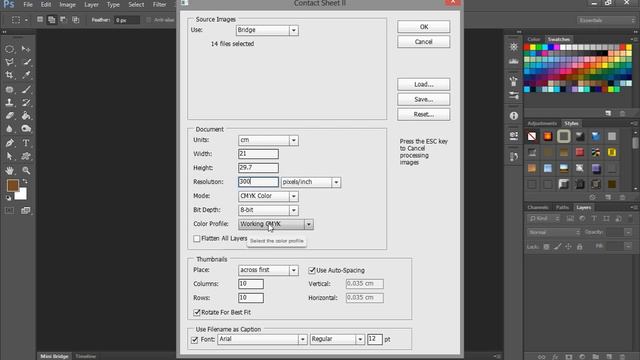Click the Photoshop Ps logo
This screenshot has width=640, height=360.
tap(9, 4)
